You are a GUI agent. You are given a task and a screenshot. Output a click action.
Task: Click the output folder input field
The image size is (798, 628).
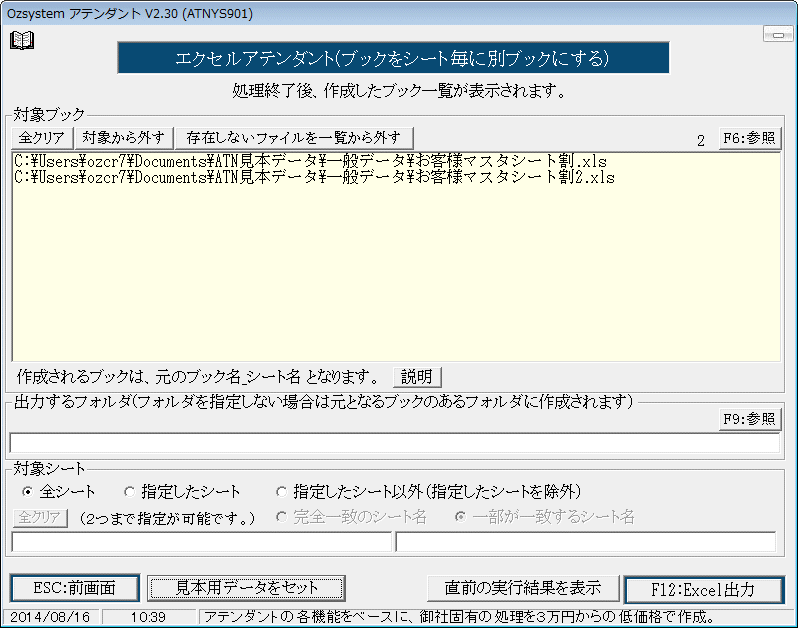(x=394, y=443)
